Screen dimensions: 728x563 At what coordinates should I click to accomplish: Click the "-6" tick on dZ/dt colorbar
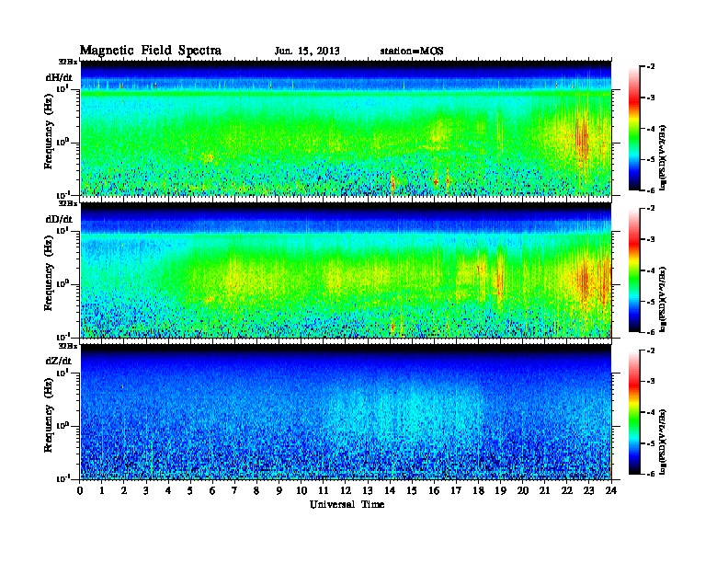pos(651,474)
